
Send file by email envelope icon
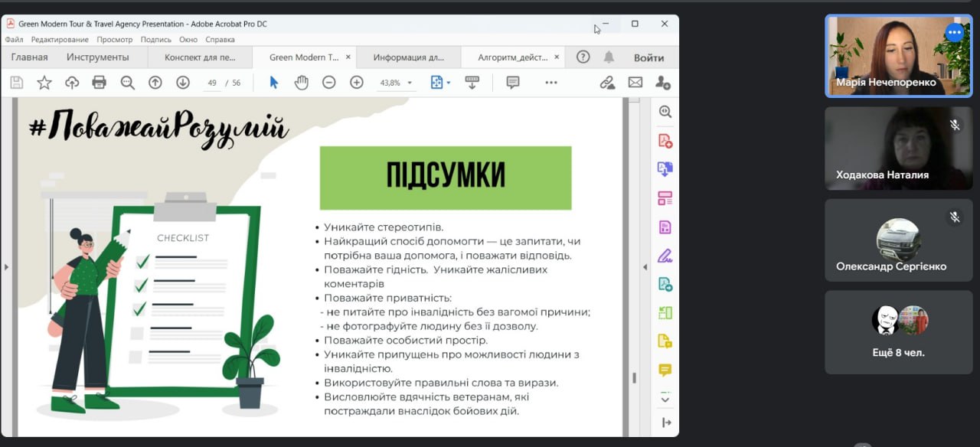(635, 83)
